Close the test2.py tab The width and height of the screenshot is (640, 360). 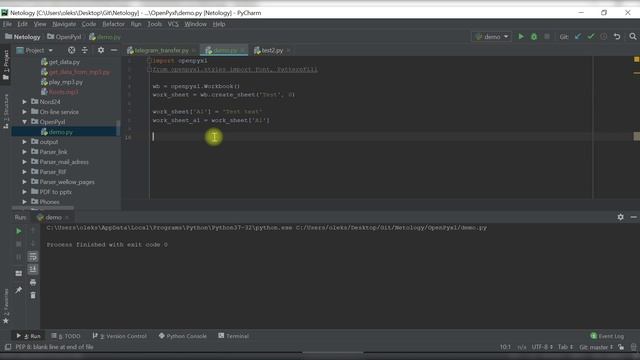click(288, 50)
